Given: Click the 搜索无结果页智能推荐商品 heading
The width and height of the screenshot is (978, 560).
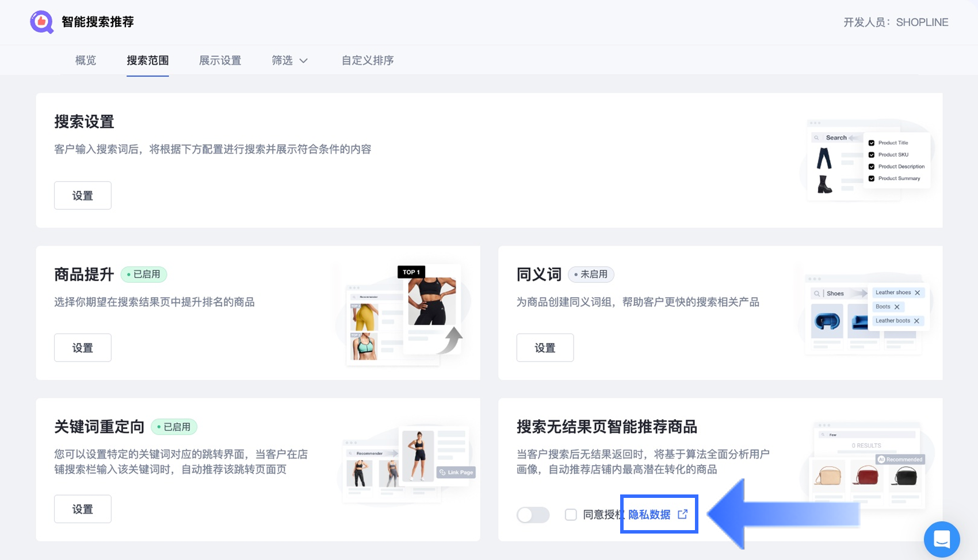Looking at the screenshot, I should coord(607,427).
